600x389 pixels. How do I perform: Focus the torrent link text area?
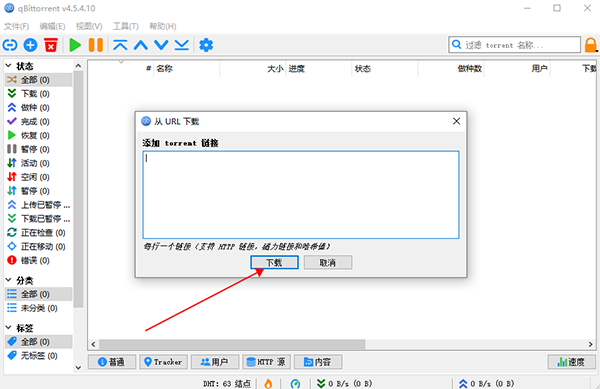(x=301, y=195)
